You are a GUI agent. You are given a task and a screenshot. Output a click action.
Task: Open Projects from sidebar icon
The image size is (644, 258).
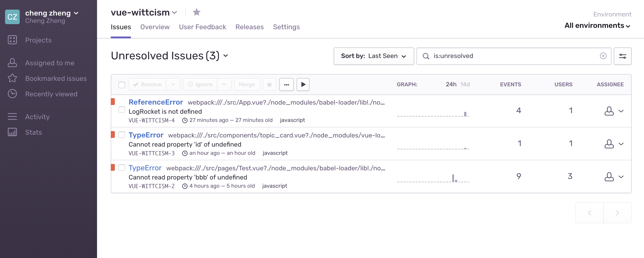[12, 40]
